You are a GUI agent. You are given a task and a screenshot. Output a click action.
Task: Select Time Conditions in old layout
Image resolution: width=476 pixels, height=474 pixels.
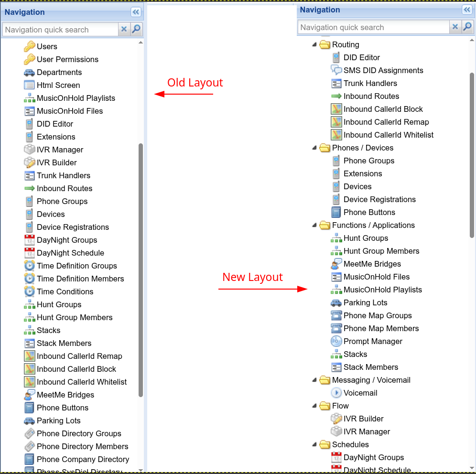(65, 291)
